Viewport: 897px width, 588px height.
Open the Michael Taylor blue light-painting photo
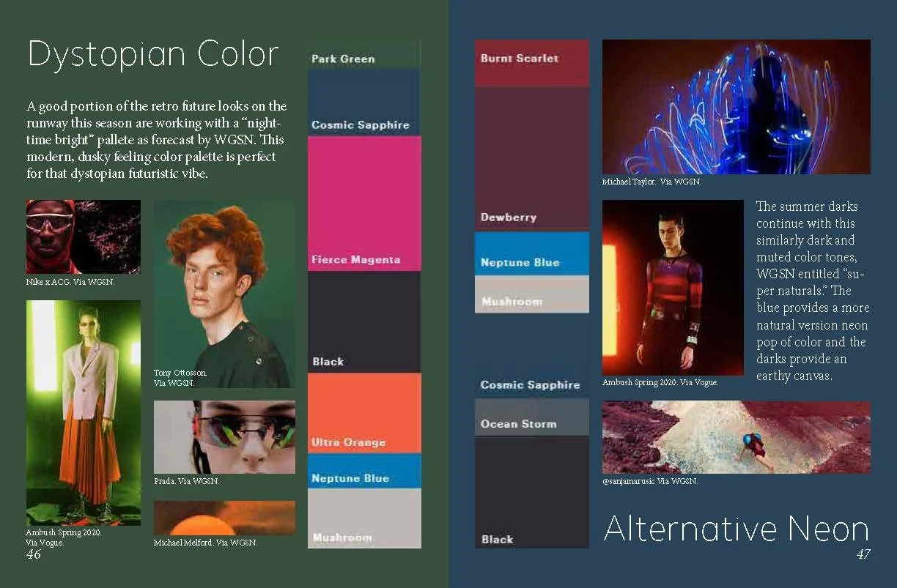736,107
